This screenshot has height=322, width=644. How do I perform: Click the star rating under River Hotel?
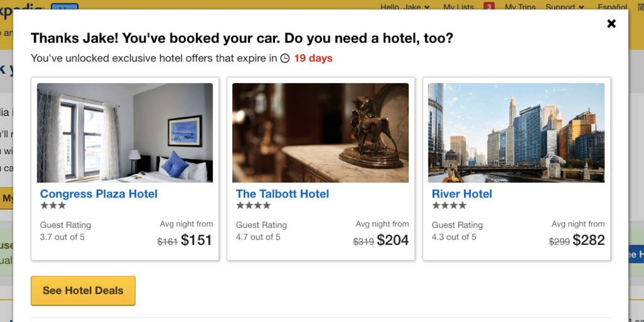[x=449, y=206]
